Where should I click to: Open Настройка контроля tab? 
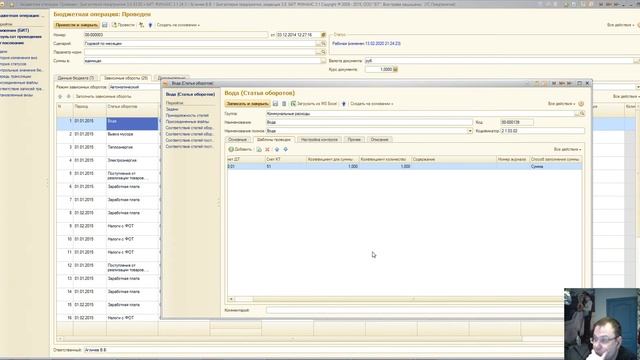coord(319,140)
